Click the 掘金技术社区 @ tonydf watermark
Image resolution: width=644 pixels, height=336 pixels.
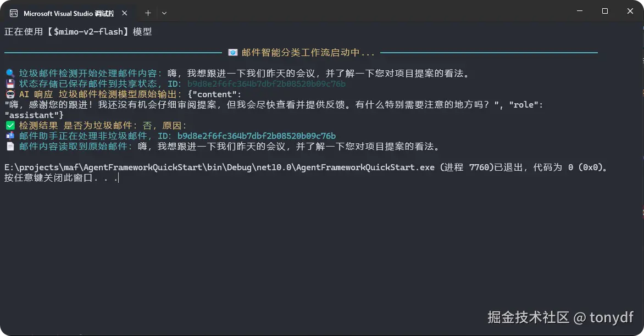click(560, 317)
